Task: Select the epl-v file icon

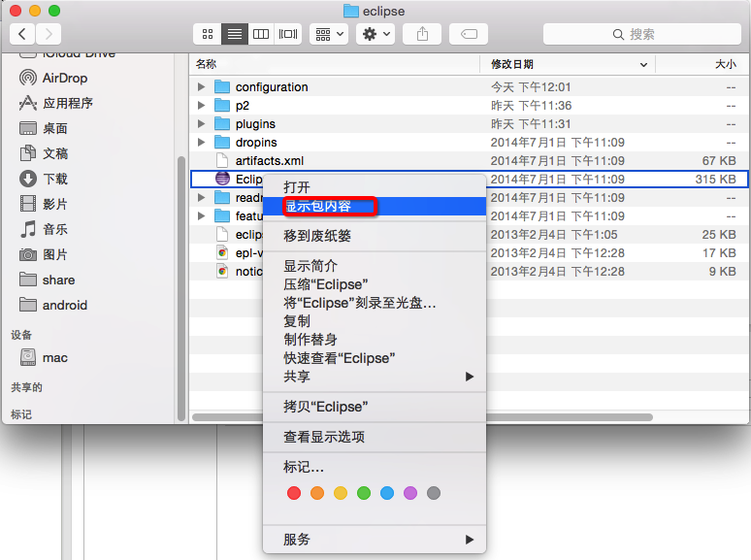Action: (x=222, y=252)
